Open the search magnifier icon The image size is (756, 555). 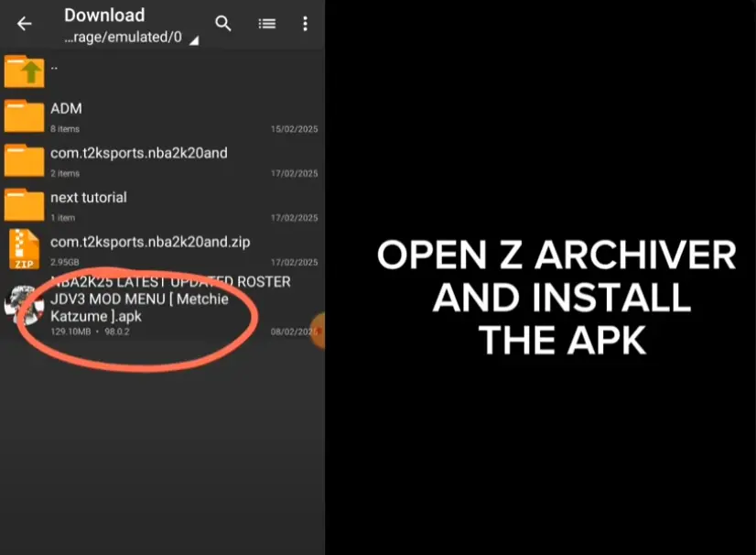(x=222, y=23)
